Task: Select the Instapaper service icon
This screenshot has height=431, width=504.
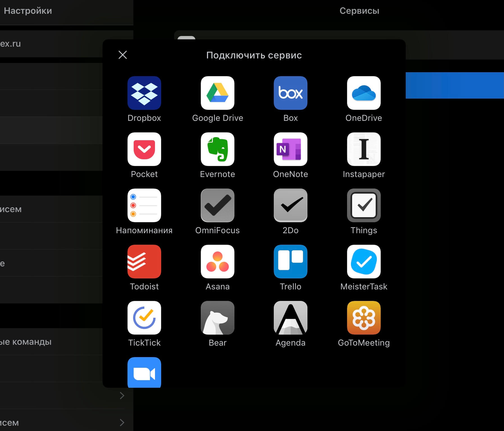Action: pos(364,149)
